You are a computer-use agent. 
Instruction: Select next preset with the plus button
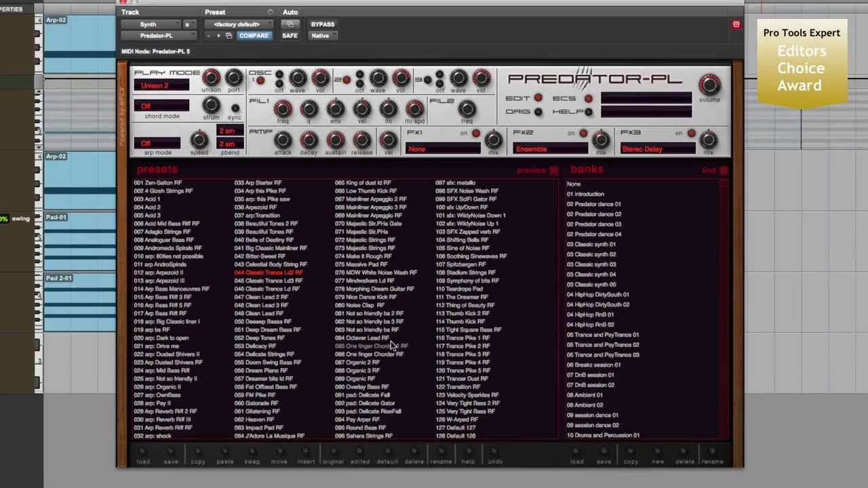click(218, 36)
